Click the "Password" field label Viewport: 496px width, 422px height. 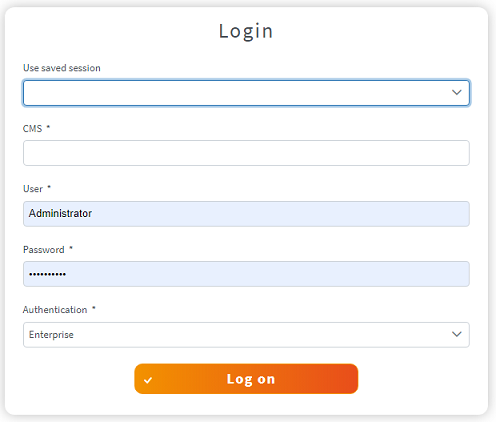click(44, 250)
